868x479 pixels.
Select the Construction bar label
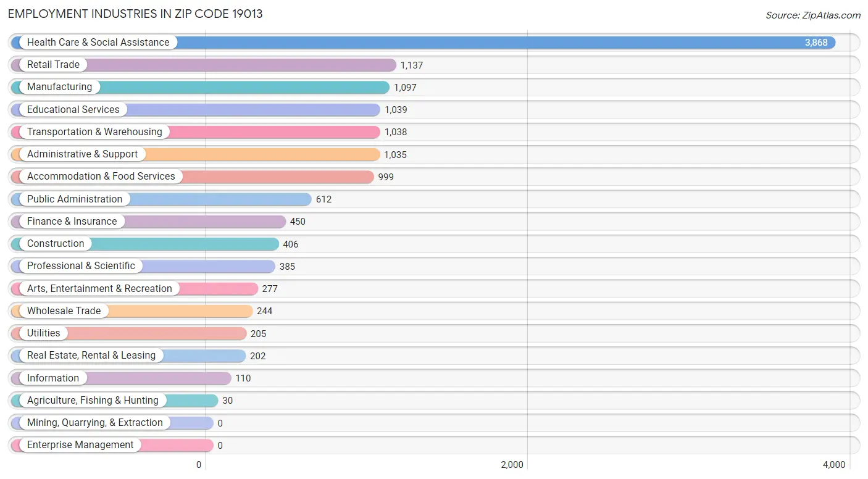click(x=56, y=244)
